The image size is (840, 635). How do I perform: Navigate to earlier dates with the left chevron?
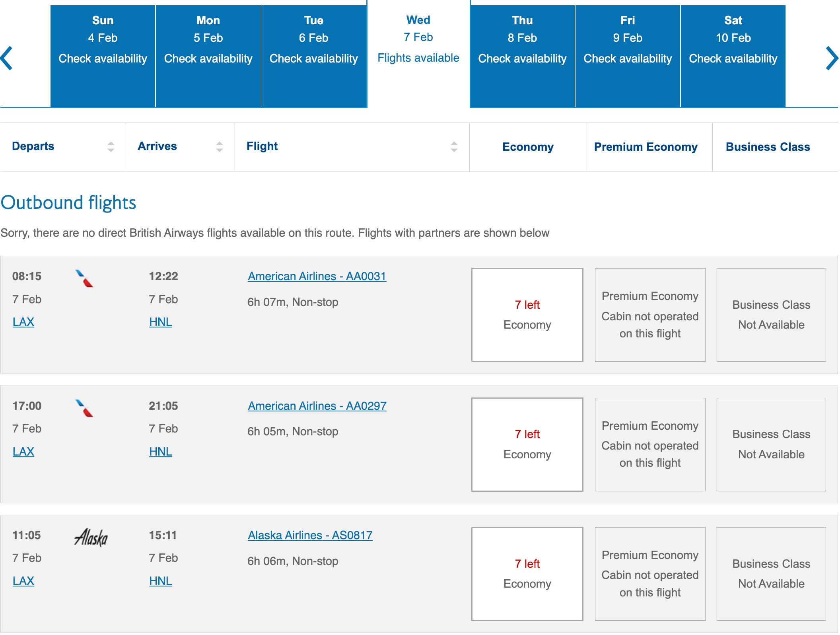pos(7,58)
